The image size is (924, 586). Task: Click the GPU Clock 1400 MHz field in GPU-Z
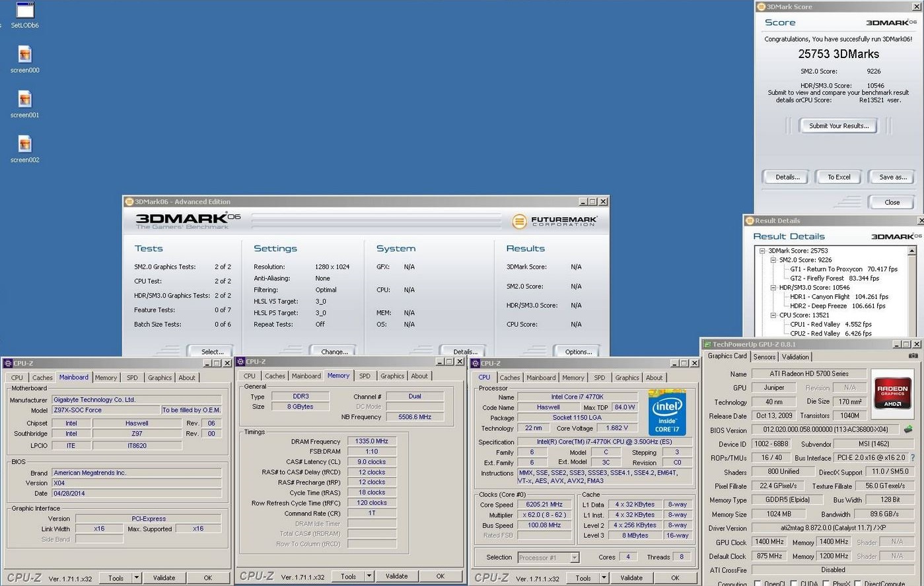coord(769,542)
